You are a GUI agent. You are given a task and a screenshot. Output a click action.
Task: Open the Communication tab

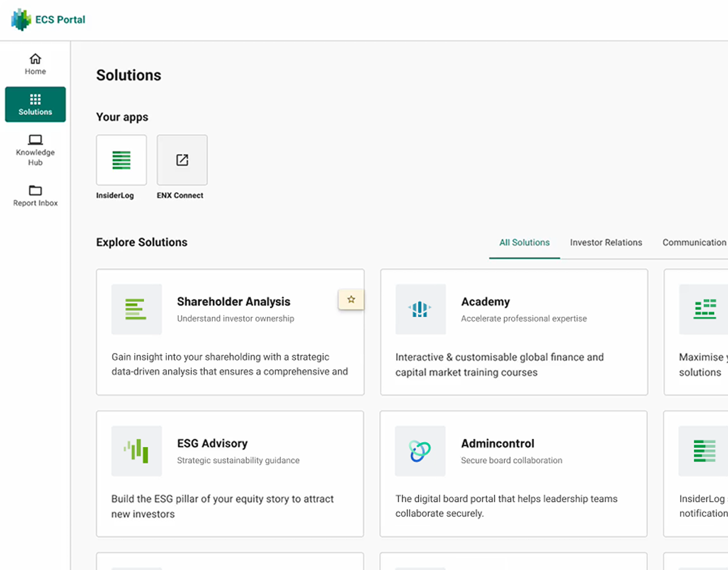coord(694,243)
